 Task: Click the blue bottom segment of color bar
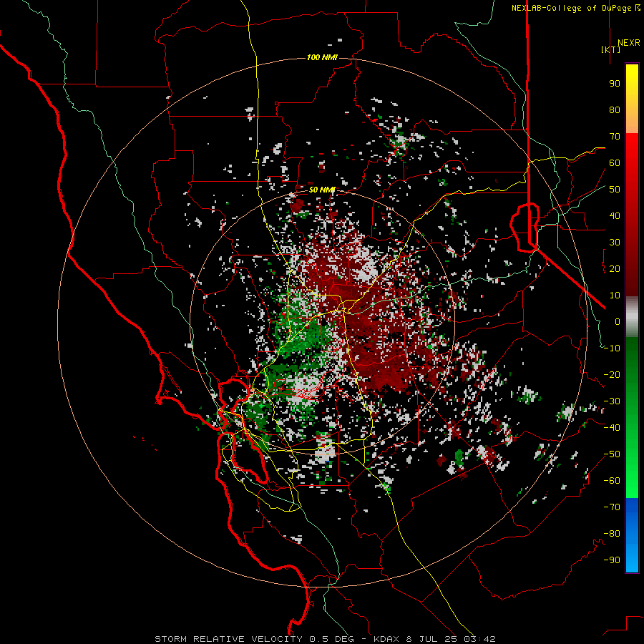(632, 535)
